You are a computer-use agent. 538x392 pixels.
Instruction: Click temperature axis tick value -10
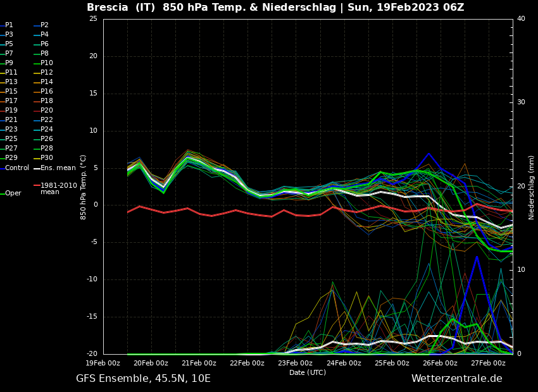click(x=92, y=279)
